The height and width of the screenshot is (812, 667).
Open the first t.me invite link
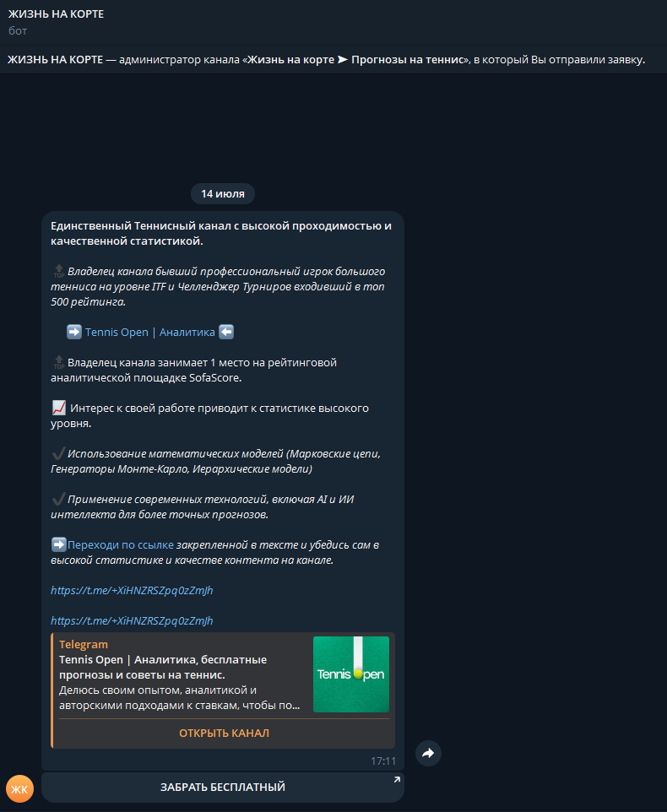pos(132,590)
